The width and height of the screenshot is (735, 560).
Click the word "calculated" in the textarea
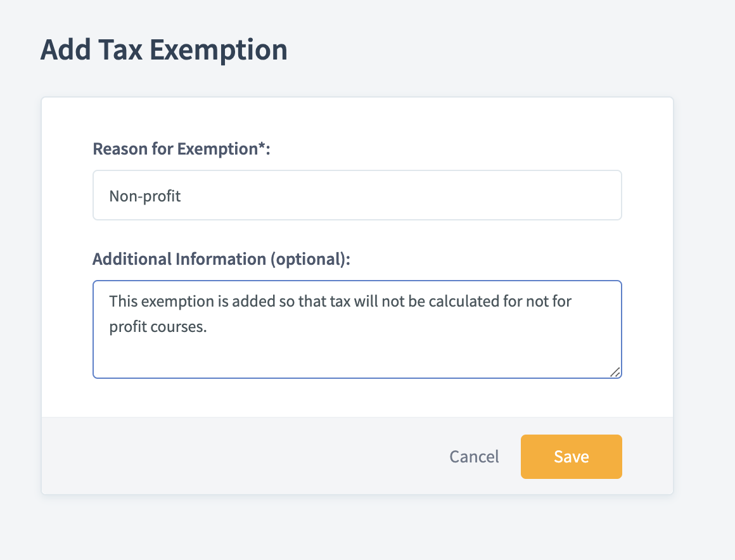pos(463,300)
